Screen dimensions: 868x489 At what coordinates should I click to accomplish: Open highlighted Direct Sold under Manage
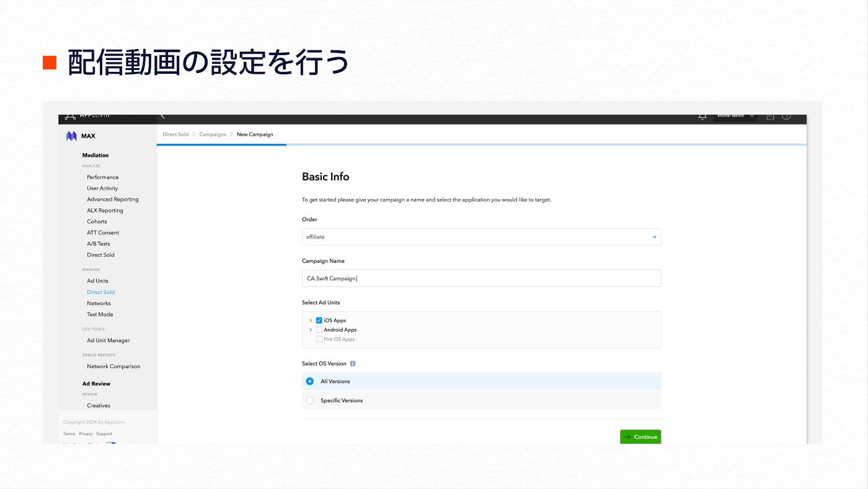[100, 293]
